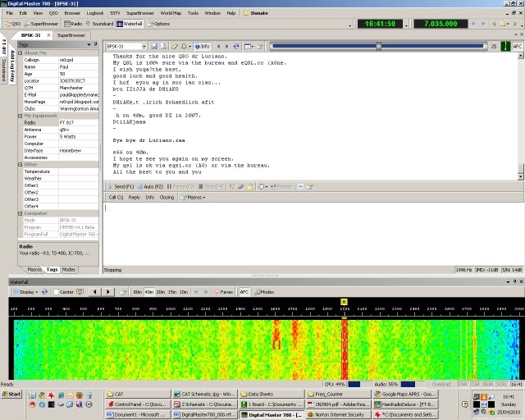Switch to the Macros panel tab

pos(34,269)
